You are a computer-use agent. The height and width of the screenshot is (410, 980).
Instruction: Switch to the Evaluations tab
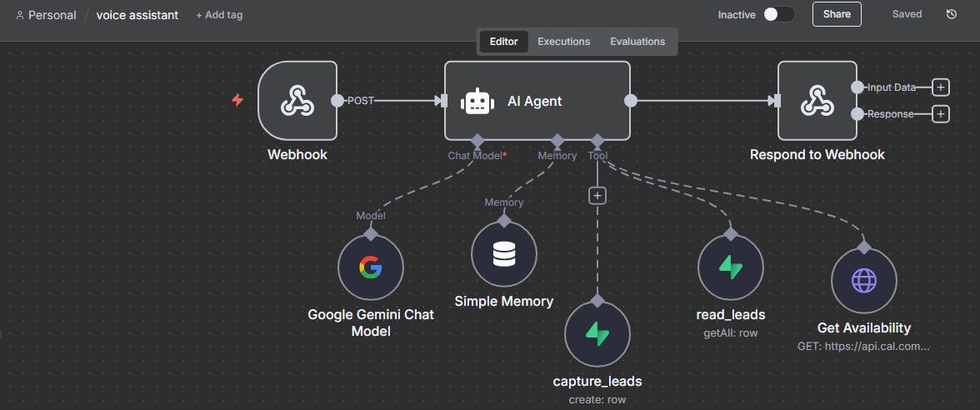point(637,42)
